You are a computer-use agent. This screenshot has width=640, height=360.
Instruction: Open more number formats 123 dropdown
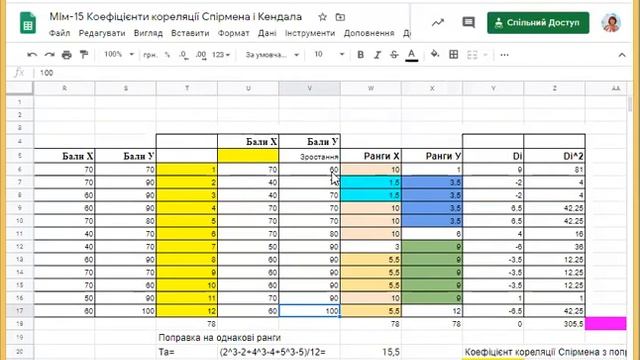[221, 55]
